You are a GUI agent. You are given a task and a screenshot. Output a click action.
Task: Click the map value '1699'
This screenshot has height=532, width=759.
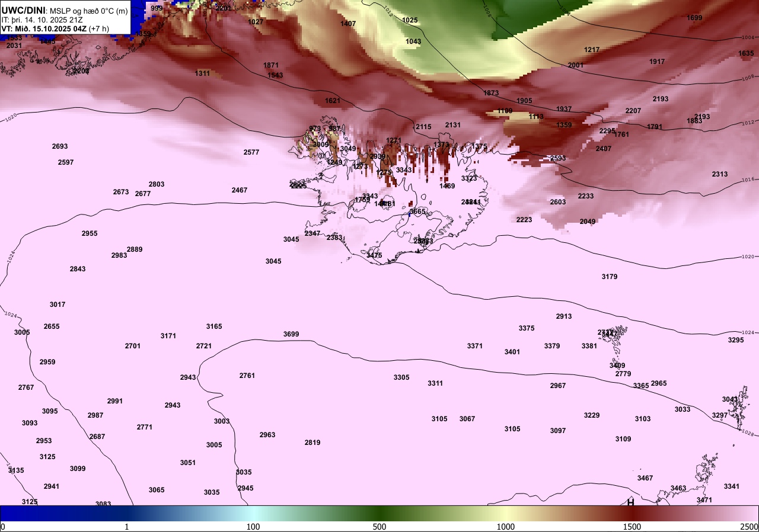coord(694,18)
